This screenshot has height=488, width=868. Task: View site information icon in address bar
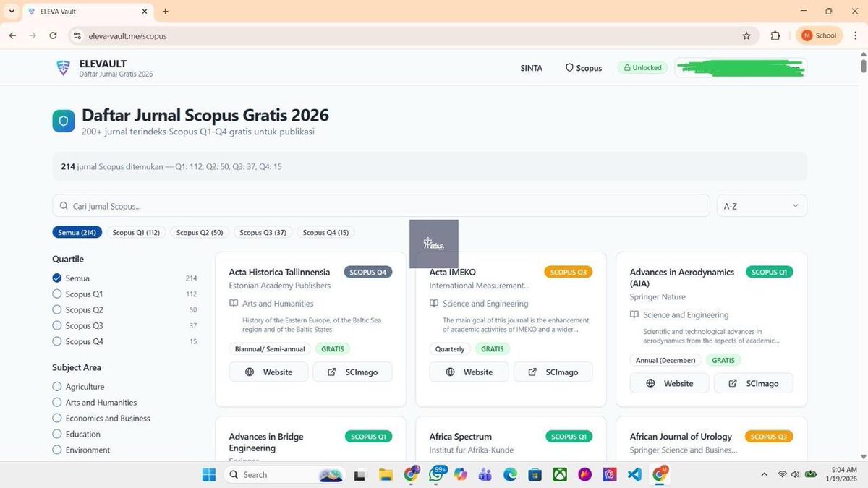(x=77, y=35)
